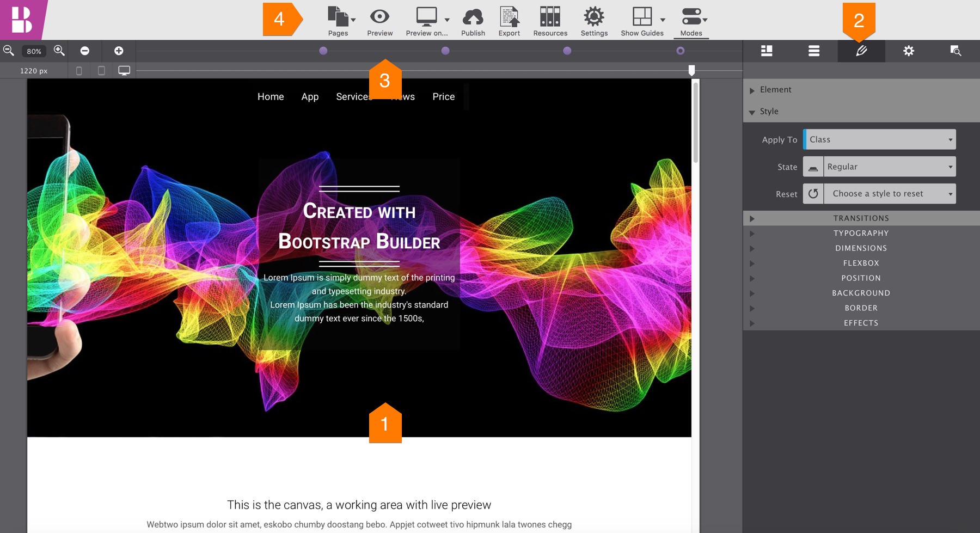Image resolution: width=980 pixels, height=533 pixels.
Task: Select the 'This is the canvas' heading
Action: coord(359,505)
